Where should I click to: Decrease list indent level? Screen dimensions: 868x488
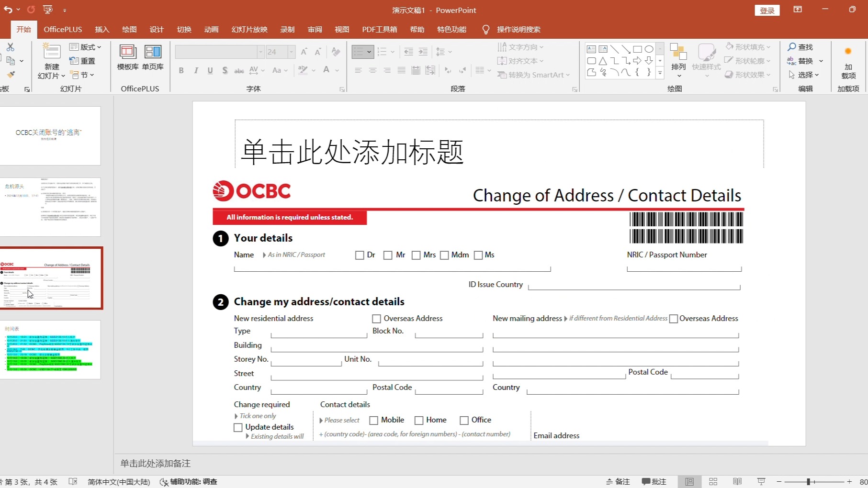(x=408, y=52)
